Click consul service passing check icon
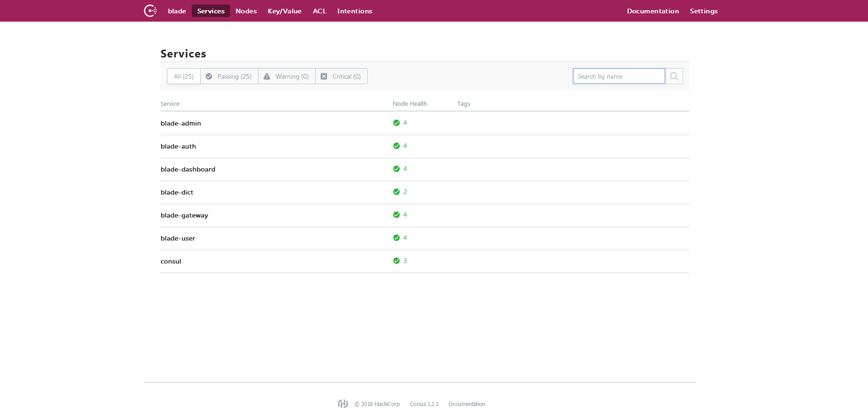This screenshot has width=868, height=418. tap(397, 261)
